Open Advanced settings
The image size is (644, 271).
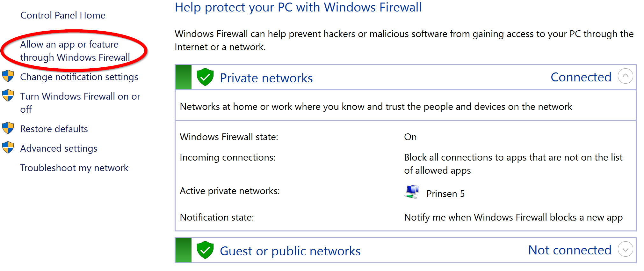pos(59,148)
